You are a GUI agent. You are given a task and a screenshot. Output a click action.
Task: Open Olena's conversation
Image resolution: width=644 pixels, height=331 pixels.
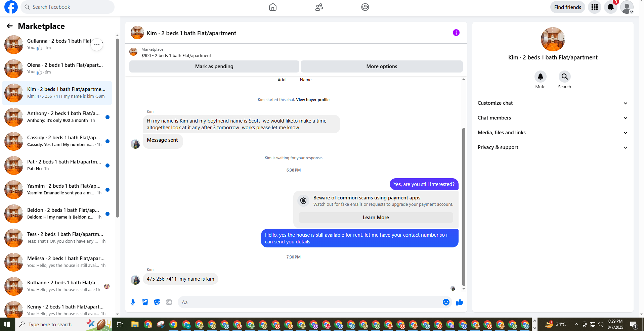point(57,69)
